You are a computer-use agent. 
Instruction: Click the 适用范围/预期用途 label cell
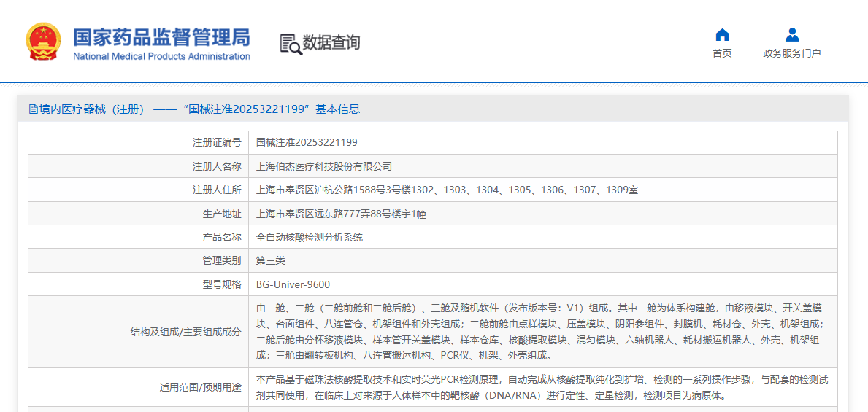click(201, 387)
